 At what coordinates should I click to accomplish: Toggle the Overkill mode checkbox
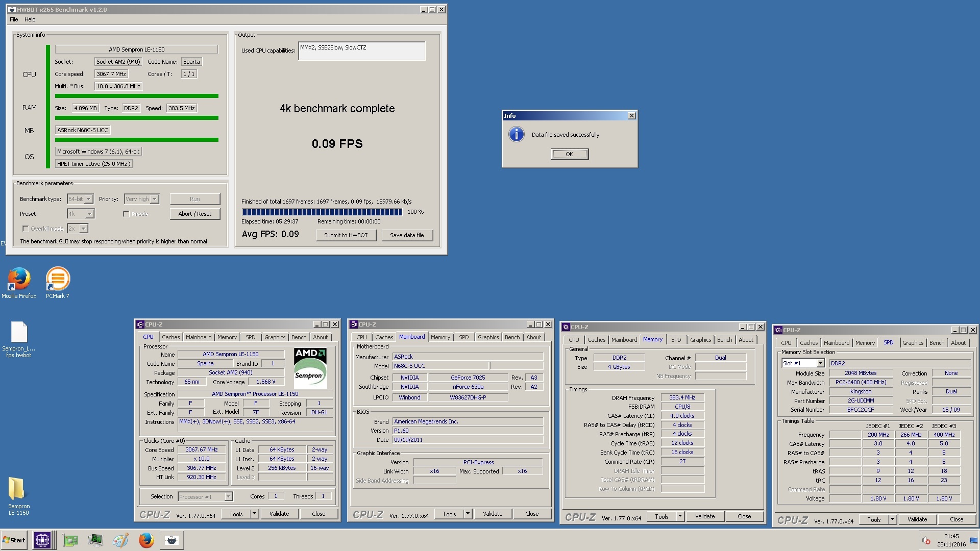tap(25, 229)
